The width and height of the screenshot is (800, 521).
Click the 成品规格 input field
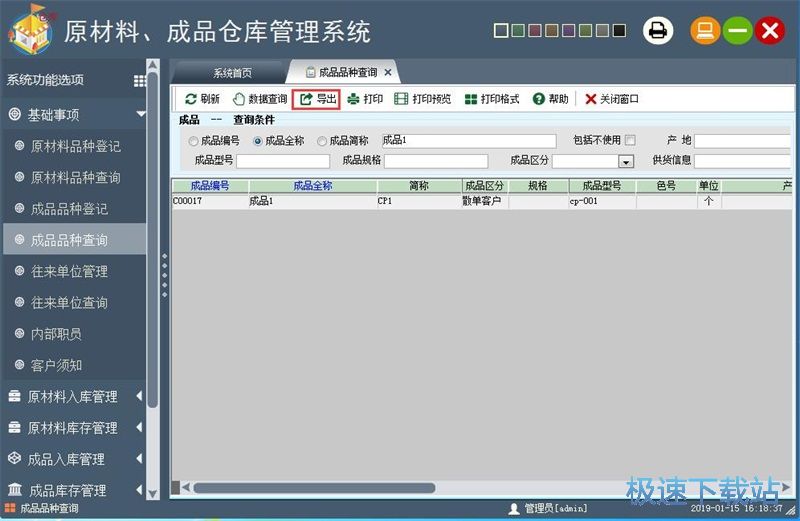point(436,161)
